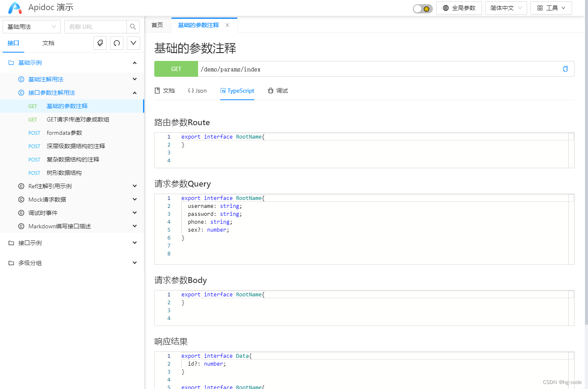
Task: Collapse the 基础示例 folder arrow
Action: 135,63
